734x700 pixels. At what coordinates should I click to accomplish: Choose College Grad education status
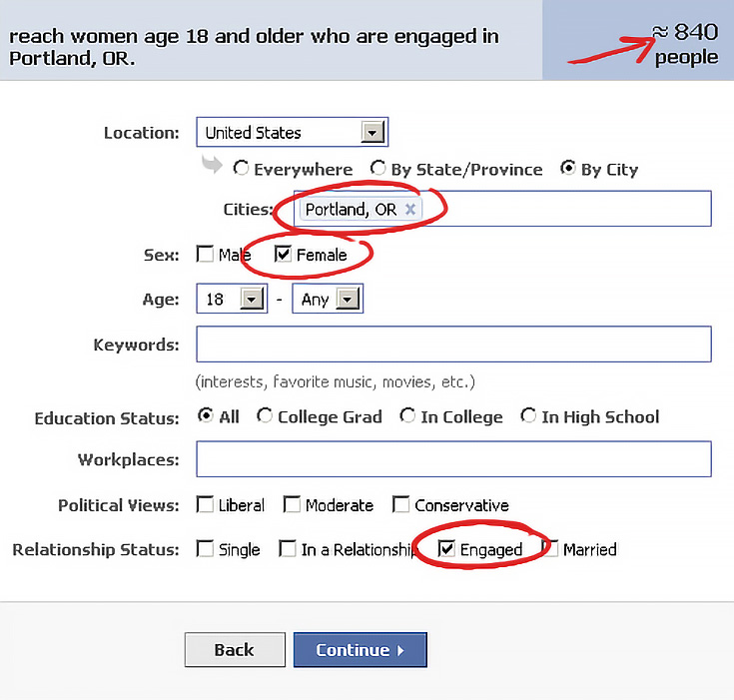tap(264, 415)
